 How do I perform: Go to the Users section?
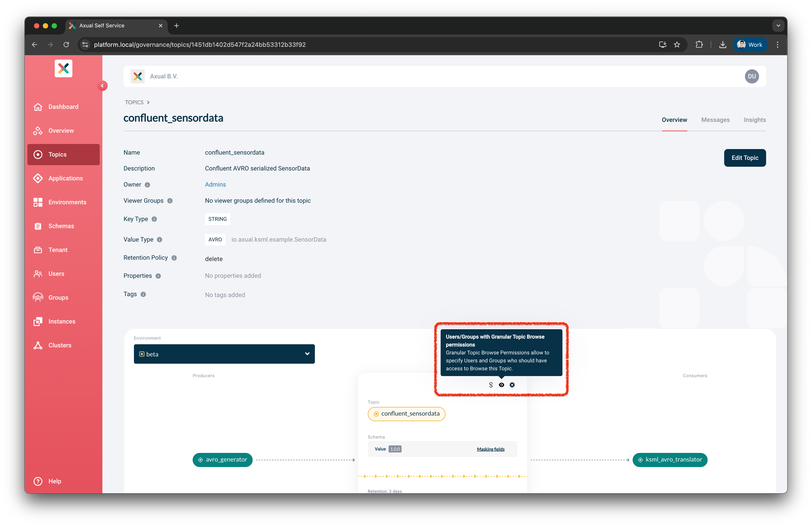56,273
